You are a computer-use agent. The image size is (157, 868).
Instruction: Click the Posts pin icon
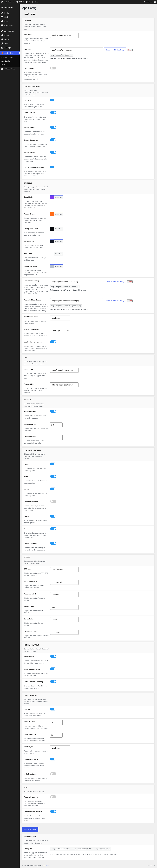[2, 13]
